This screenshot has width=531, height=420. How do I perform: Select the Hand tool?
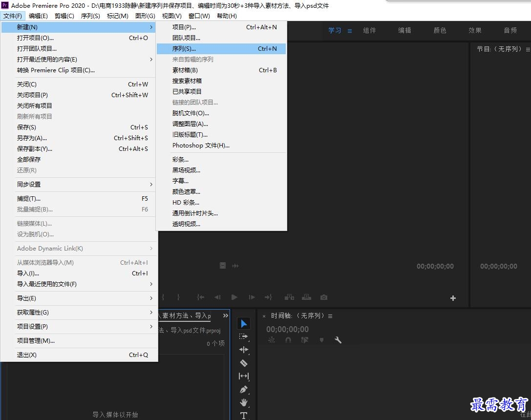pos(244,402)
